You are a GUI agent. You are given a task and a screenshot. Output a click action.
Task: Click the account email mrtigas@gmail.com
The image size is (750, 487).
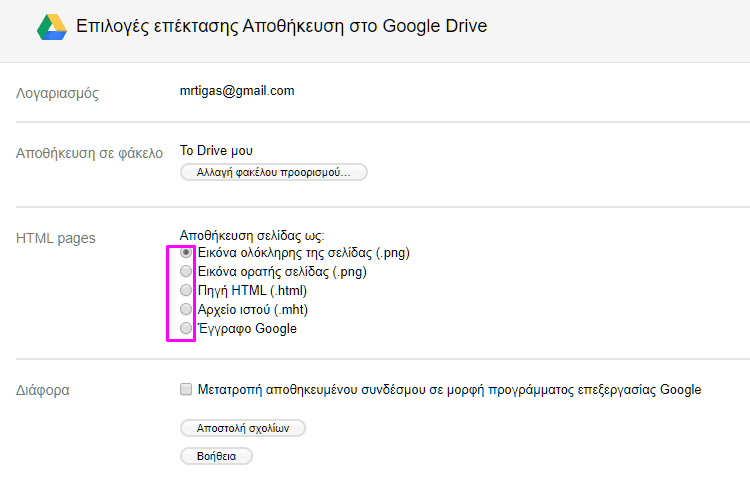click(237, 91)
